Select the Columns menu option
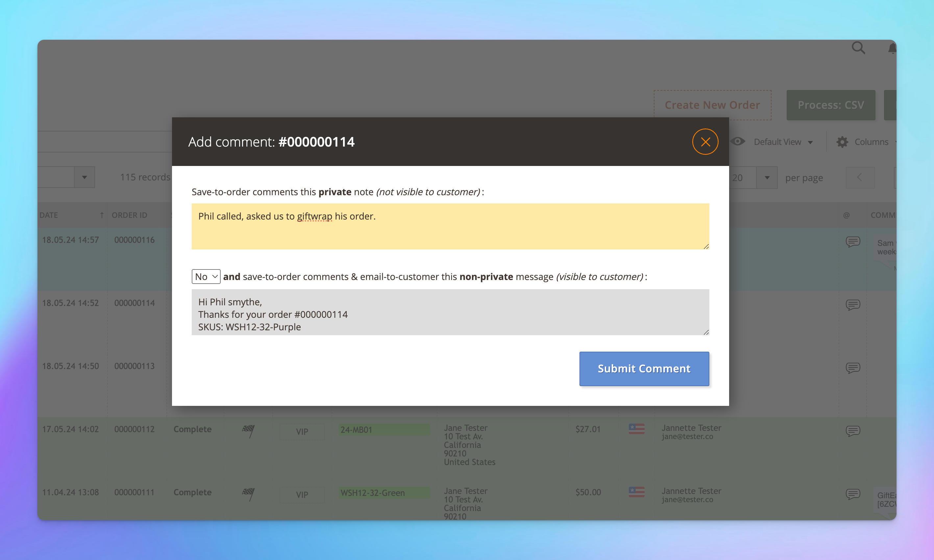 (x=864, y=141)
